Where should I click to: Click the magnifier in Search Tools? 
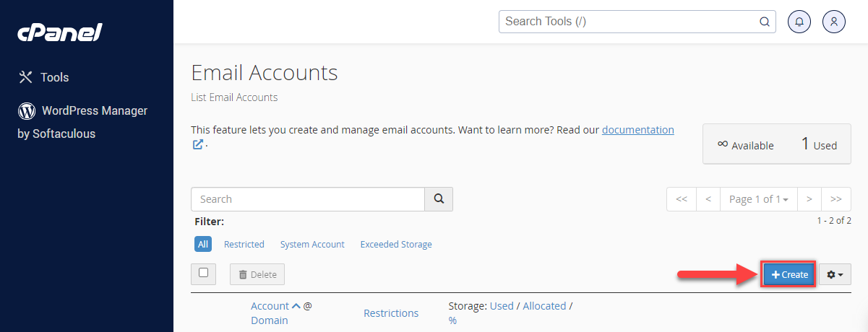tap(764, 22)
